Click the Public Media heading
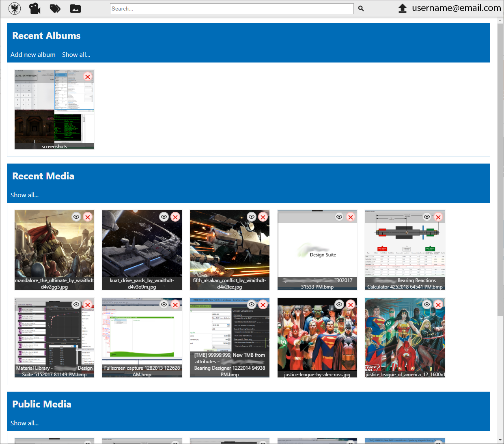The width and height of the screenshot is (504, 444). click(42, 404)
